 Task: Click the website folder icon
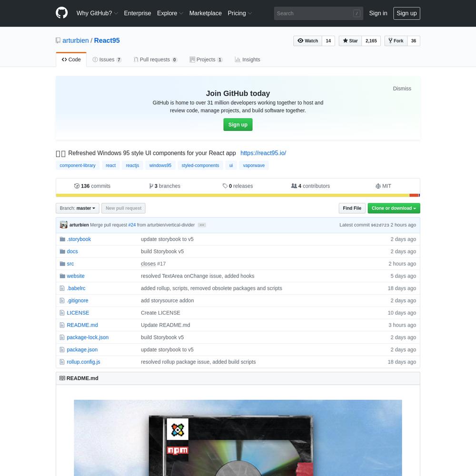(x=62, y=276)
